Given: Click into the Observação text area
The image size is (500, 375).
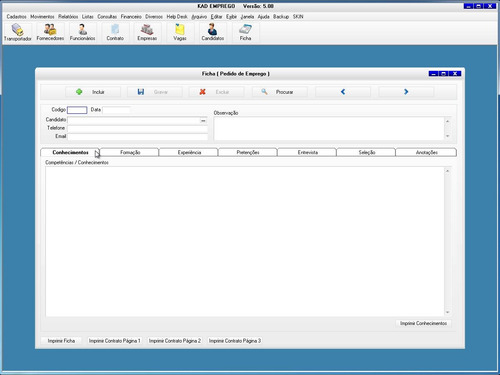Looking at the screenshot, I should (329, 128).
